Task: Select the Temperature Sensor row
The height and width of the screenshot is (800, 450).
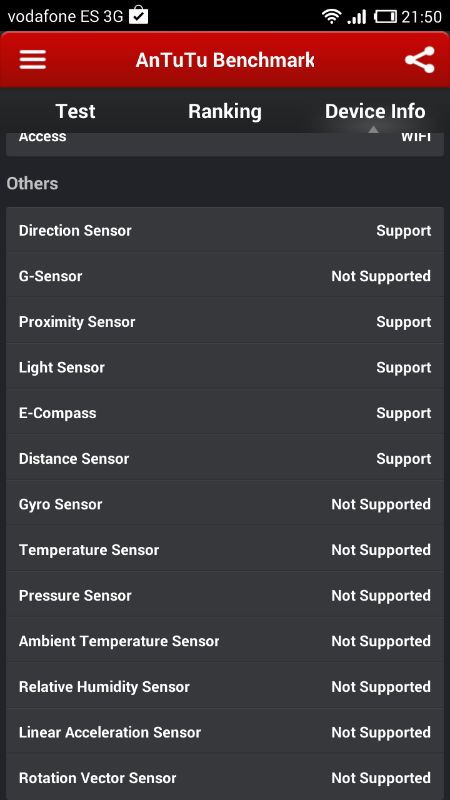Action: [x=225, y=549]
